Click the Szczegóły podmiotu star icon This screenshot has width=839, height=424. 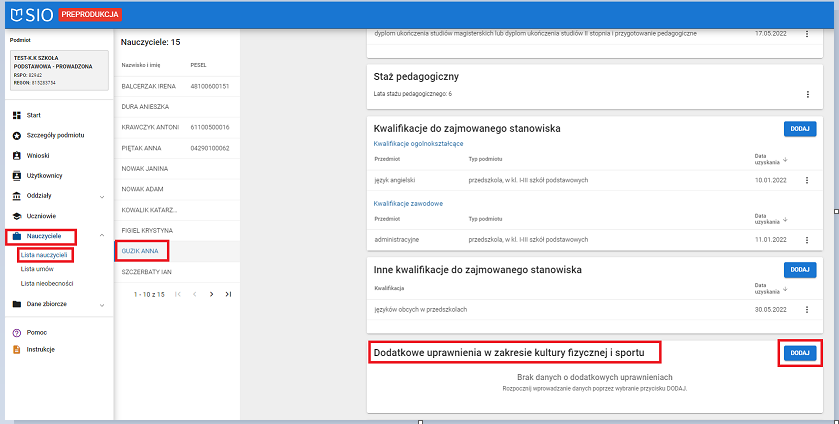[17, 135]
